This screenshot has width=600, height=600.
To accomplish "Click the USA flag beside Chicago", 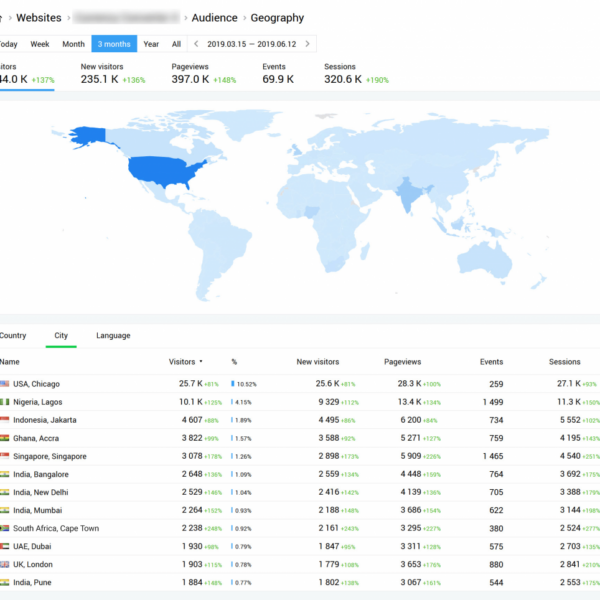I will (x=5, y=383).
